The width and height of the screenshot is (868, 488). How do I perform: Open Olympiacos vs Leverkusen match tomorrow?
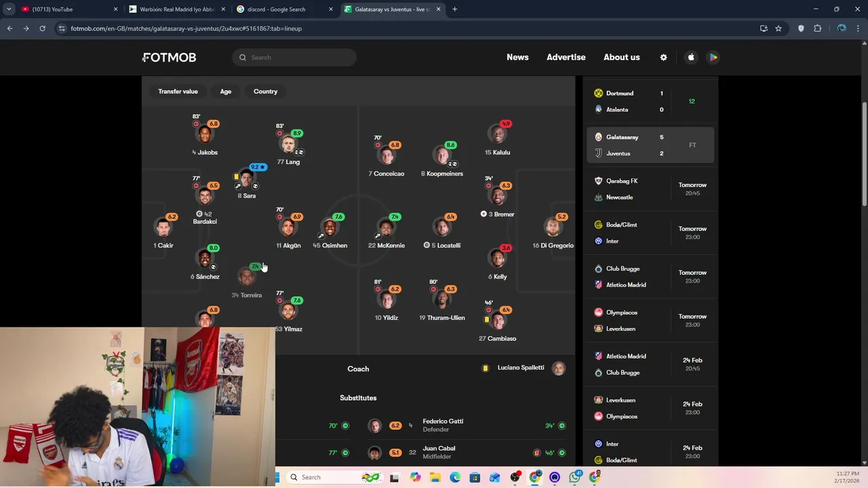(650, 321)
